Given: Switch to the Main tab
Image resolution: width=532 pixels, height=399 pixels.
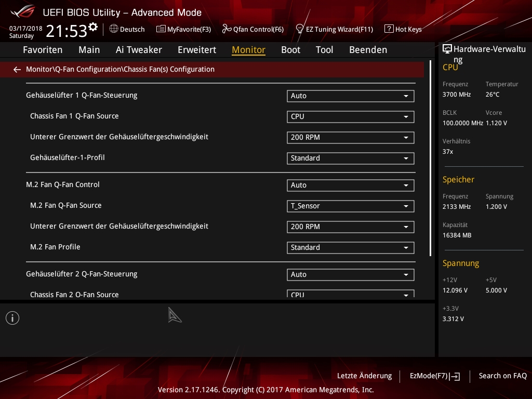Looking at the screenshot, I should pyautogui.click(x=89, y=50).
